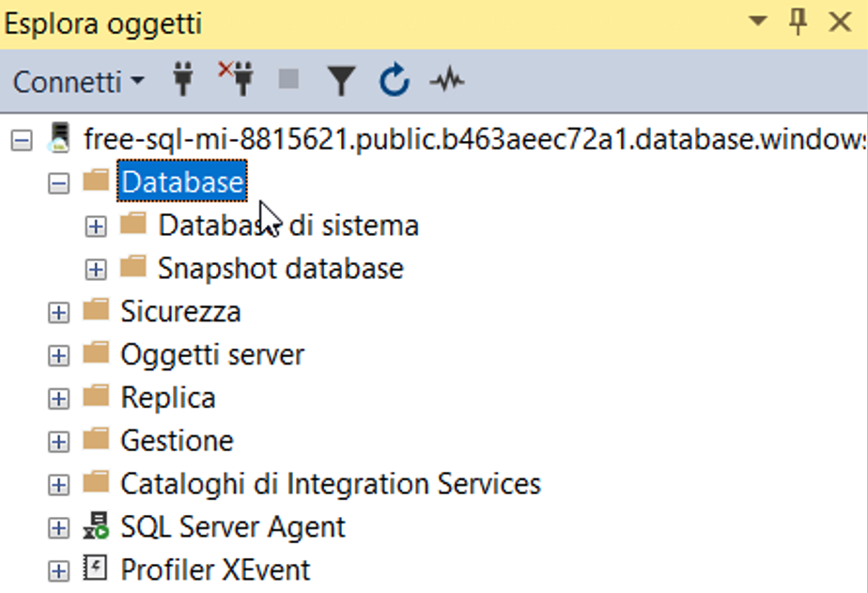Toggle the auto-hide pin of Esplora oggetti
This screenshot has height=593, width=868.
click(x=799, y=23)
